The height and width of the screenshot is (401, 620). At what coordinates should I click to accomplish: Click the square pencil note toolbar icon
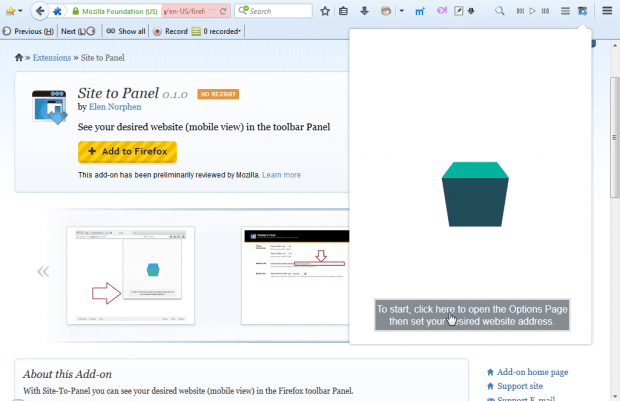(x=458, y=11)
